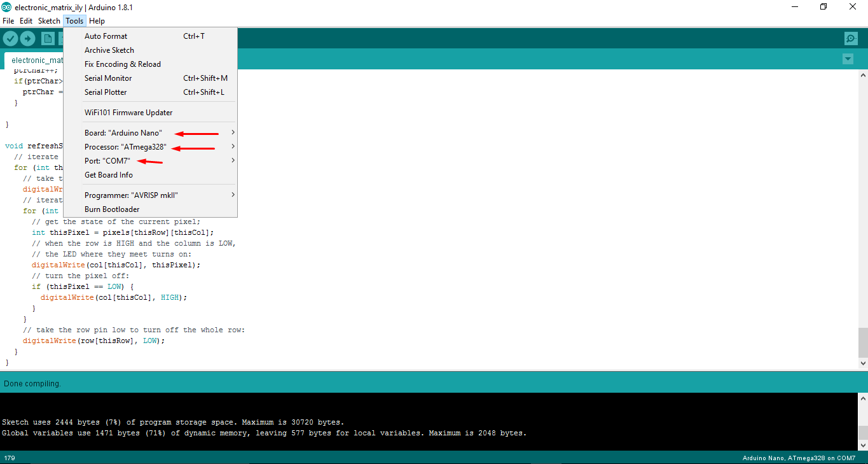
Task: Click comment "// turn the pixel off:"
Action: (x=80, y=276)
